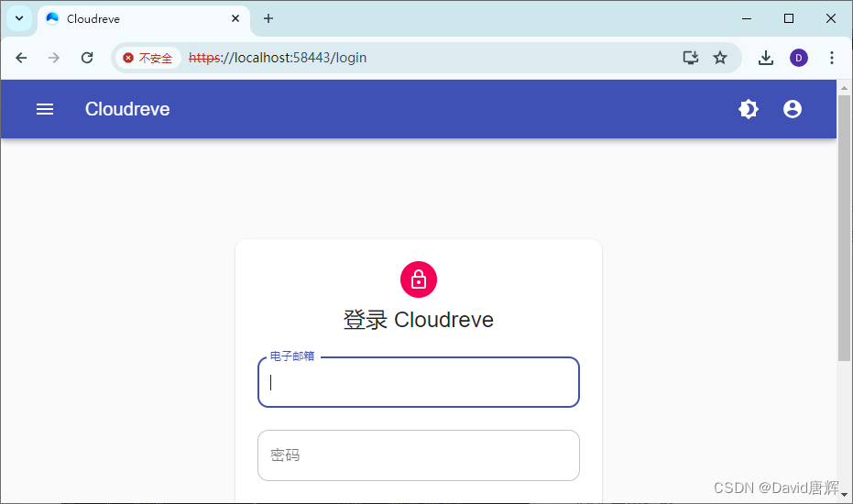This screenshot has height=504, width=853.
Task: Open the Cloudreve hamburger navigation menu
Action: click(x=45, y=109)
